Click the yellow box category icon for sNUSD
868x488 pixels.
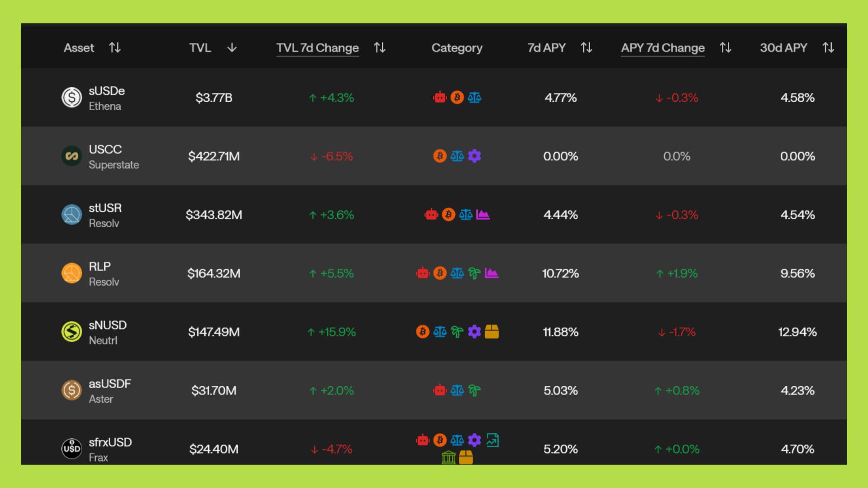[491, 332]
